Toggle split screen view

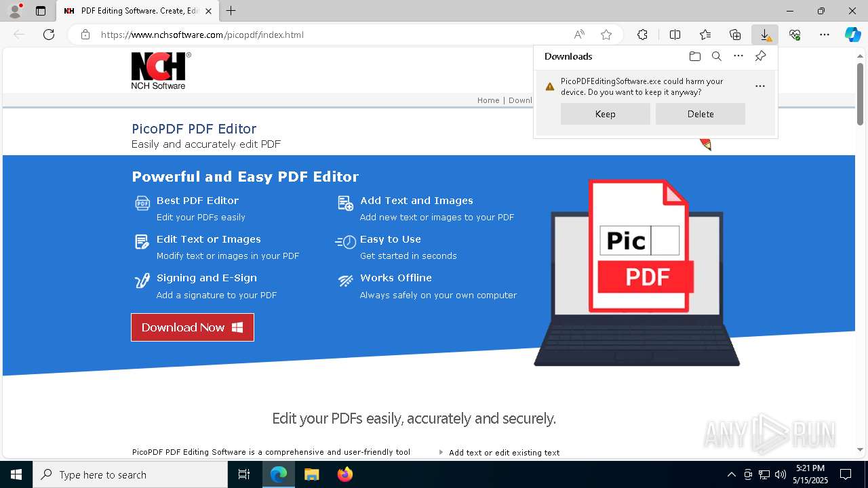point(675,35)
